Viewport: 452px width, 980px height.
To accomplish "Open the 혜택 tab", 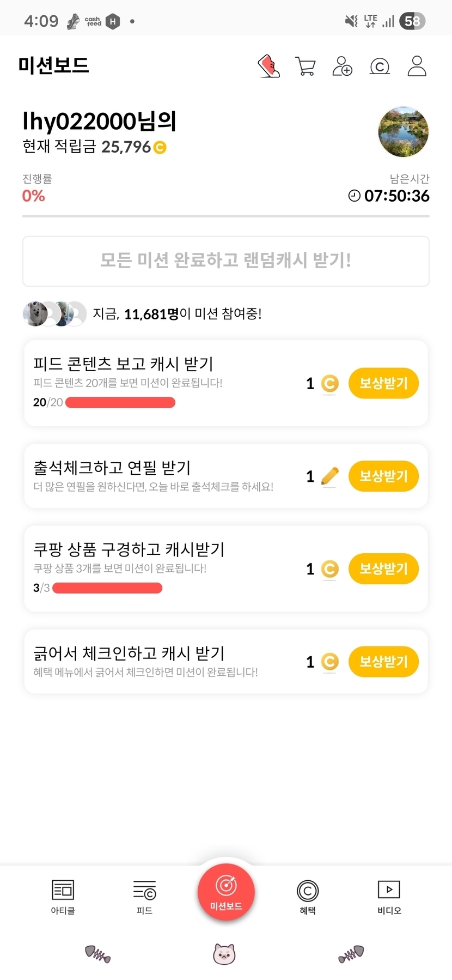I will point(308,897).
